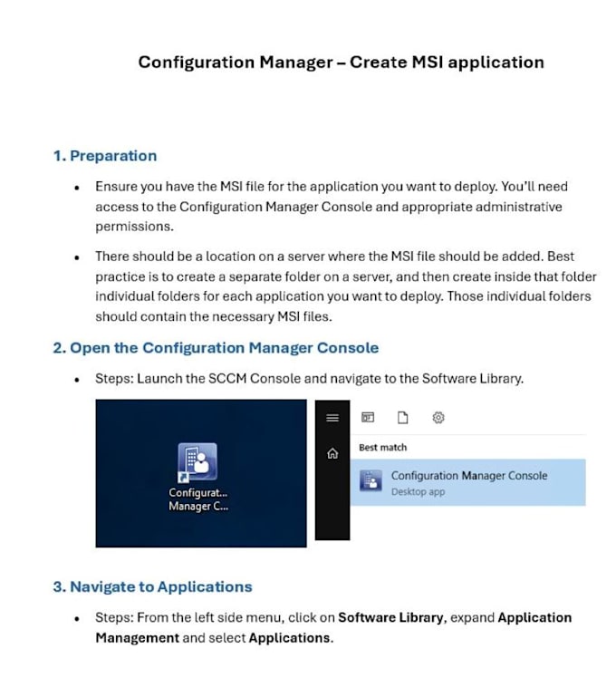Open the Configuration Manager desktop shortcut icon

(x=197, y=462)
